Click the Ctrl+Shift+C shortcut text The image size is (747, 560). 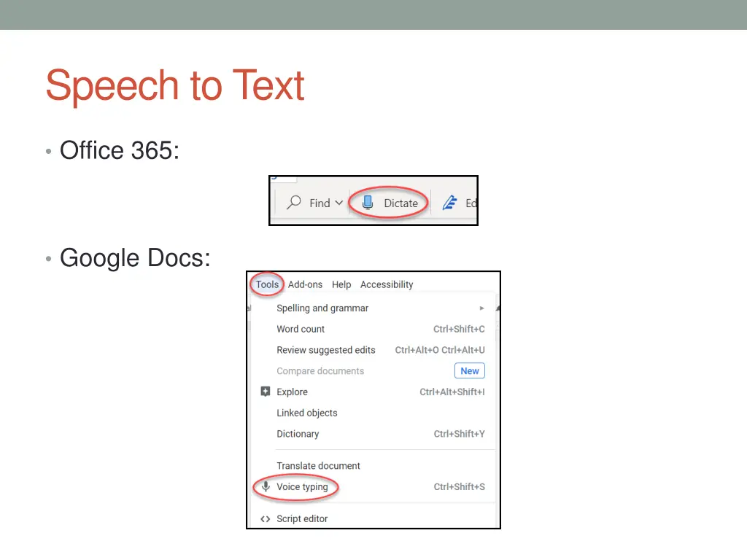click(x=459, y=329)
